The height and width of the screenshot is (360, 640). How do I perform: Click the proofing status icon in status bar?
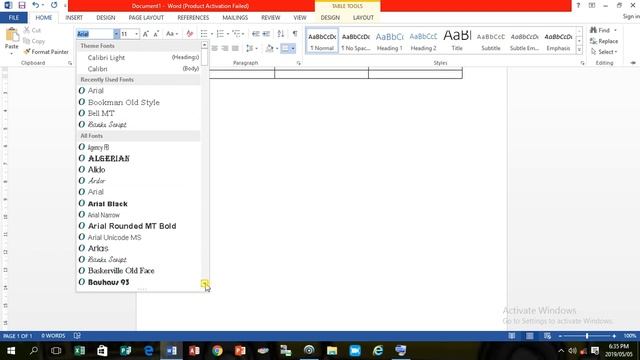click(77, 336)
